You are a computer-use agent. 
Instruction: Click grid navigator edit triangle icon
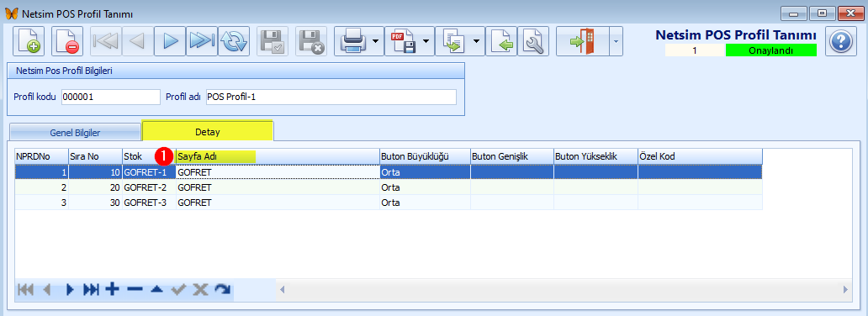156,289
